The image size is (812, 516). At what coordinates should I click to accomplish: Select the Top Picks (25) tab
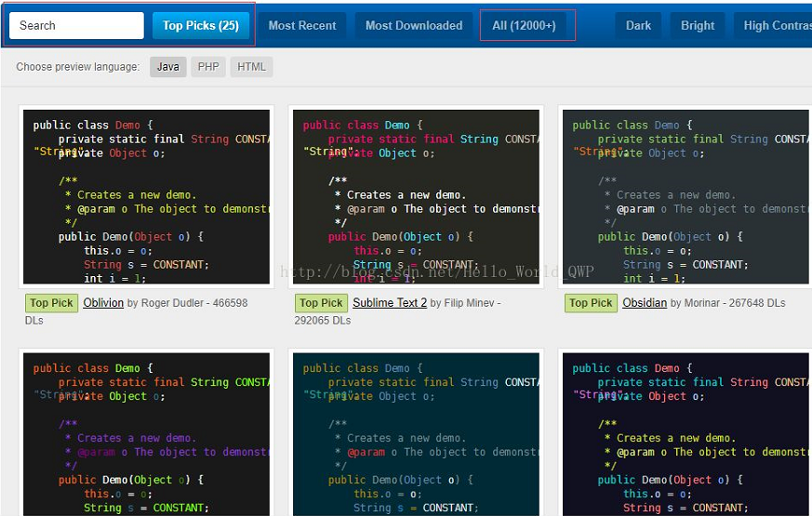click(200, 25)
